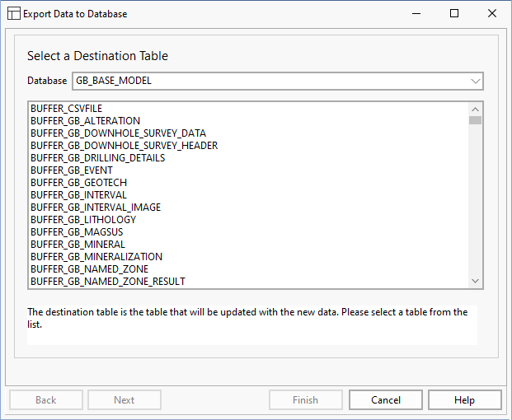
Task: Choose BUFFER_GB_MAGSUS table
Action: point(77,232)
